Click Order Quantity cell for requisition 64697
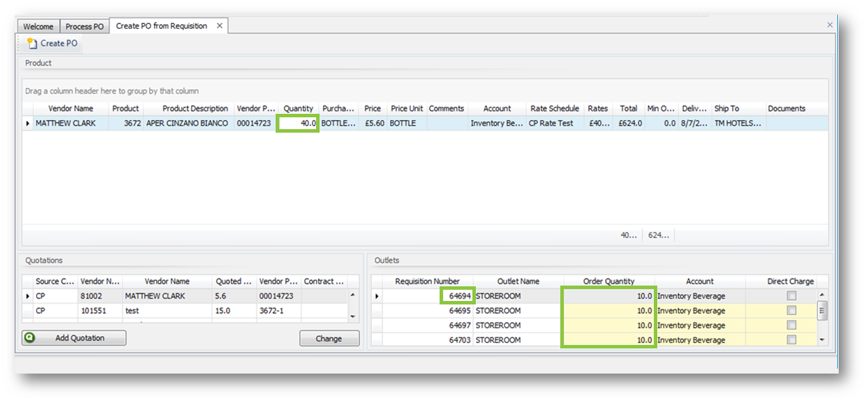868x398 pixels. click(608, 325)
